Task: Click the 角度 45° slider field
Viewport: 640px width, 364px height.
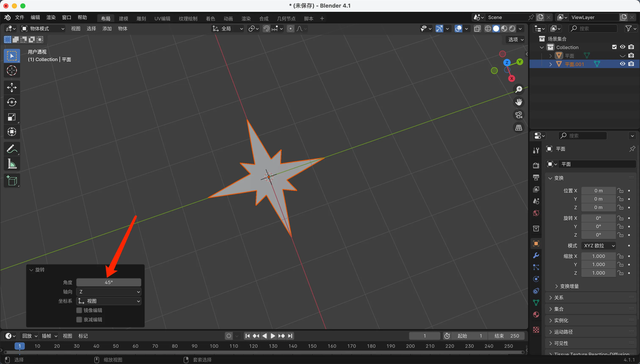Action: (109, 282)
